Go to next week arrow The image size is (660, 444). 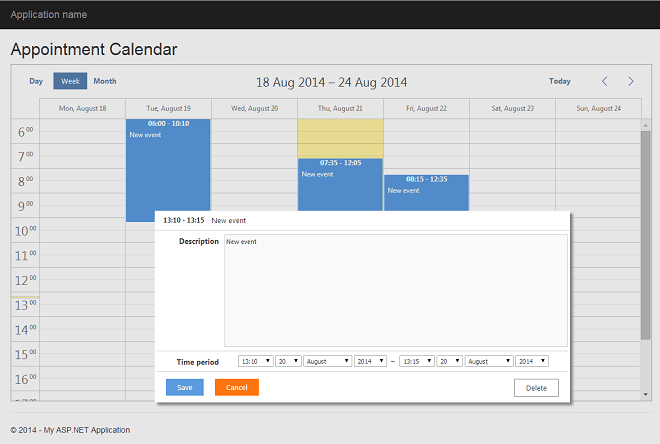coord(630,81)
